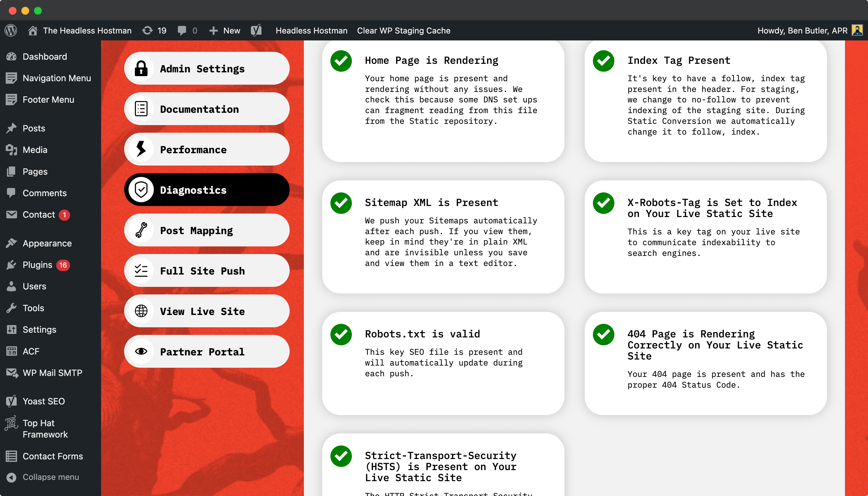The image size is (868, 496).
Task: Click the wrench icon on Post Mapping
Action: [x=141, y=230]
